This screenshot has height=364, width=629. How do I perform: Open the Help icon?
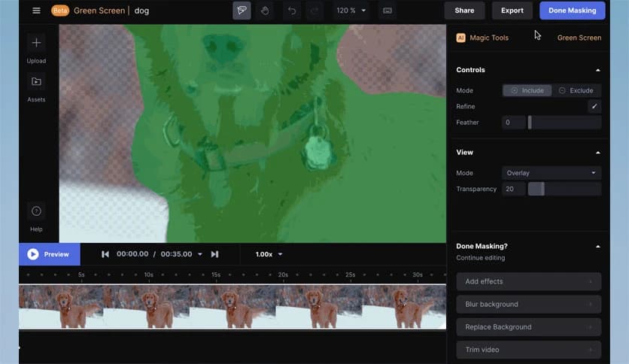pos(37,211)
